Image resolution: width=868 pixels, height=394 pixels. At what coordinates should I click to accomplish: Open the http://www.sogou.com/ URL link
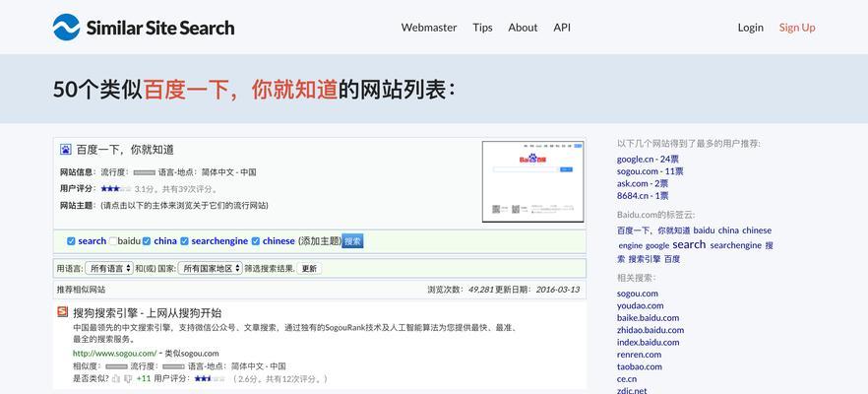pos(114,353)
